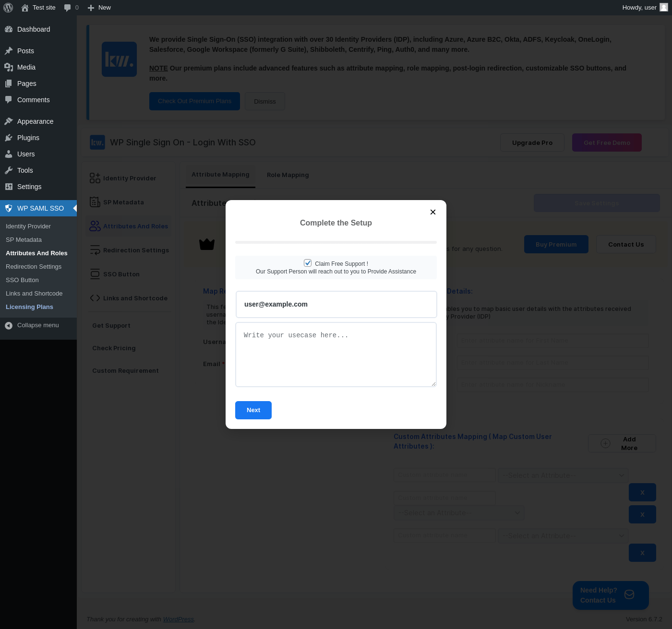Click the Dismiss button in the notice
Viewport: 672px width, 629px height.
[265, 101]
